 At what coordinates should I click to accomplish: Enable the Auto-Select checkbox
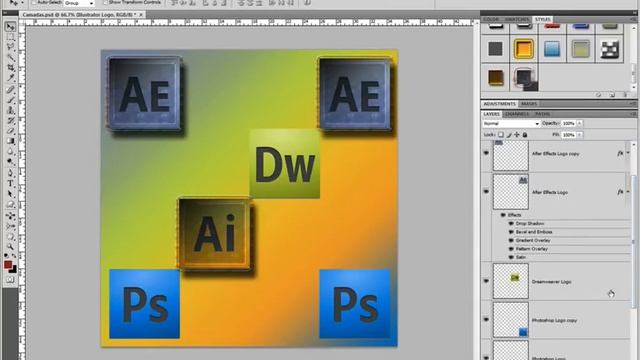click(x=34, y=2)
